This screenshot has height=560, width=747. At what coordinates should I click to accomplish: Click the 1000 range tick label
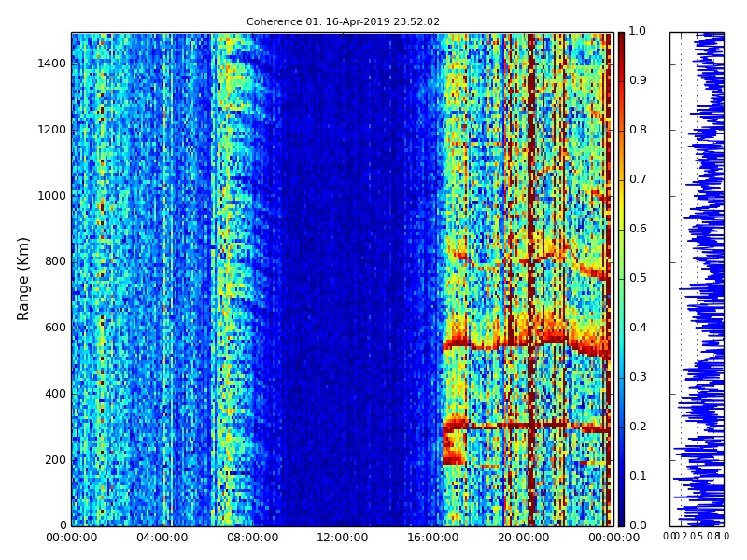pyautogui.click(x=52, y=196)
